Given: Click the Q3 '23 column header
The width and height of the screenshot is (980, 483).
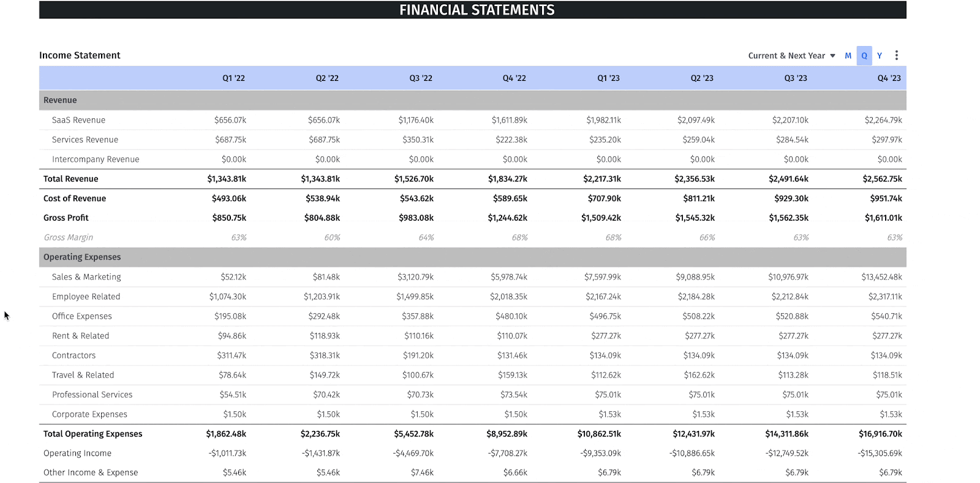Looking at the screenshot, I should click(796, 78).
